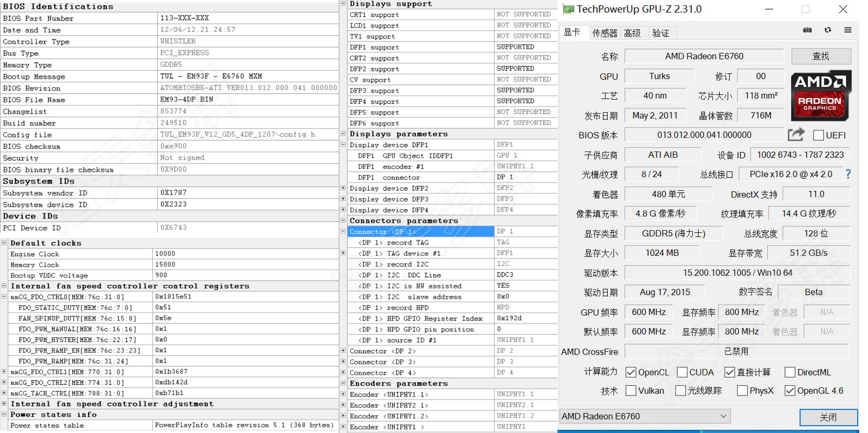Expand the <DP 1> TAG device #1 node

[x=343, y=253]
